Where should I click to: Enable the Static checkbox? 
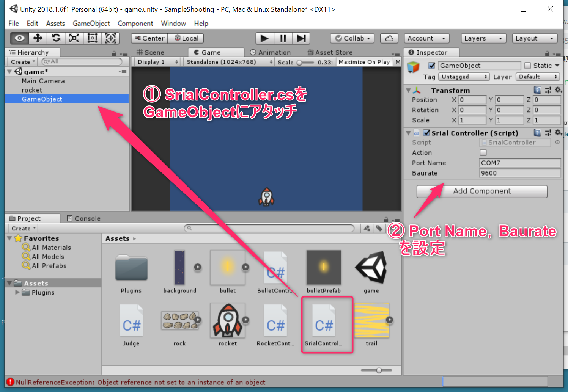[527, 66]
